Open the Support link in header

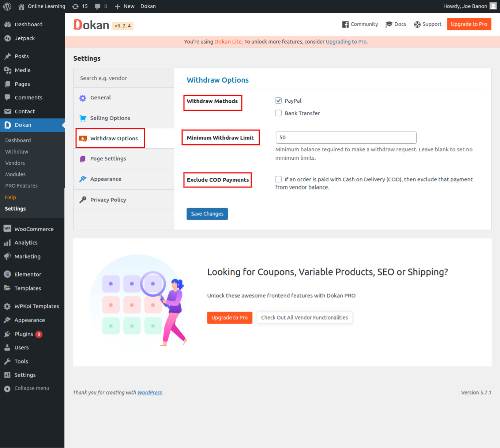(x=428, y=24)
